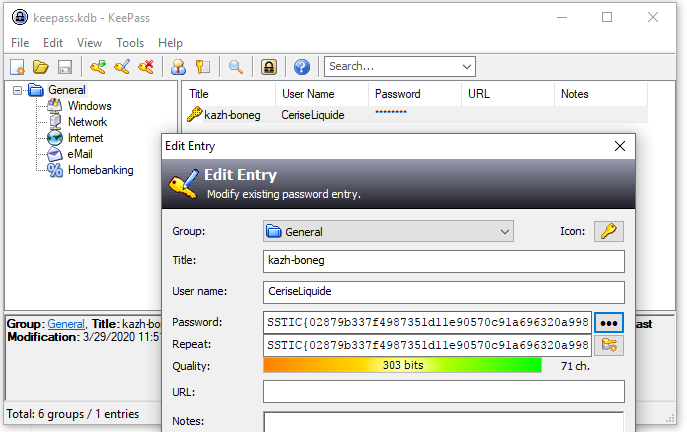The width and height of the screenshot is (687, 432).
Task: Open database with the folder toolbar icon
Action: (x=41, y=67)
